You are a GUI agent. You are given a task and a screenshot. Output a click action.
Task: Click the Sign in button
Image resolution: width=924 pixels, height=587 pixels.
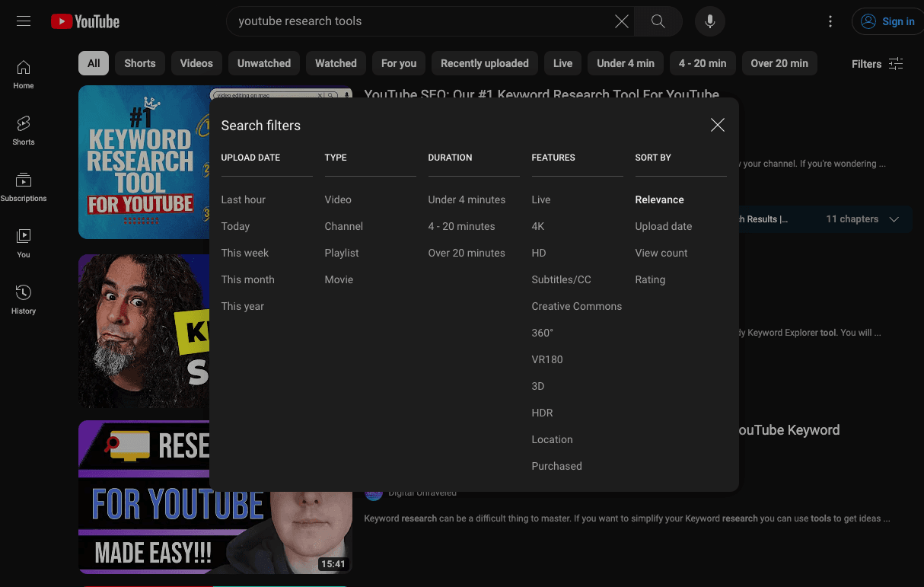click(x=887, y=21)
